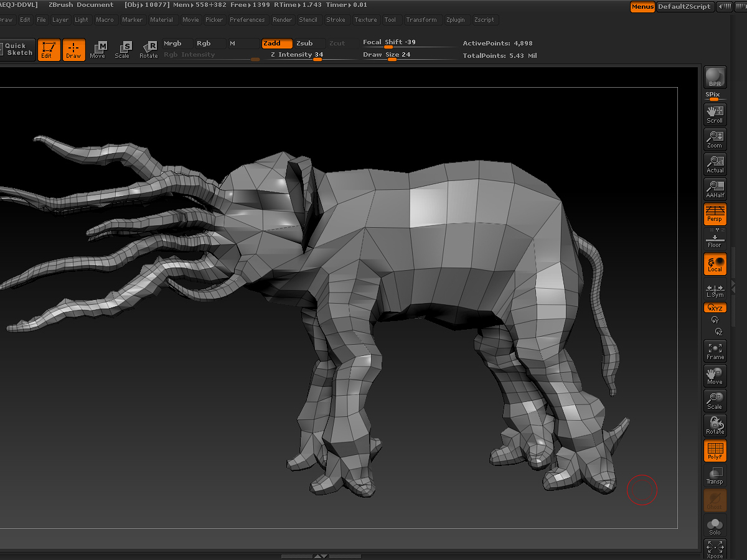Toggle the Menus visibility button
The image size is (747, 560).
(642, 7)
